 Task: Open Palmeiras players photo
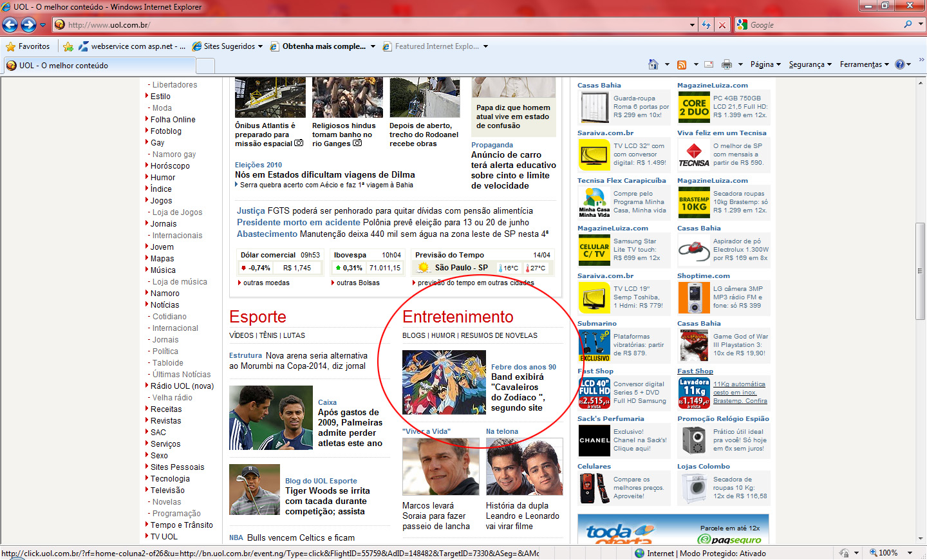[270, 418]
